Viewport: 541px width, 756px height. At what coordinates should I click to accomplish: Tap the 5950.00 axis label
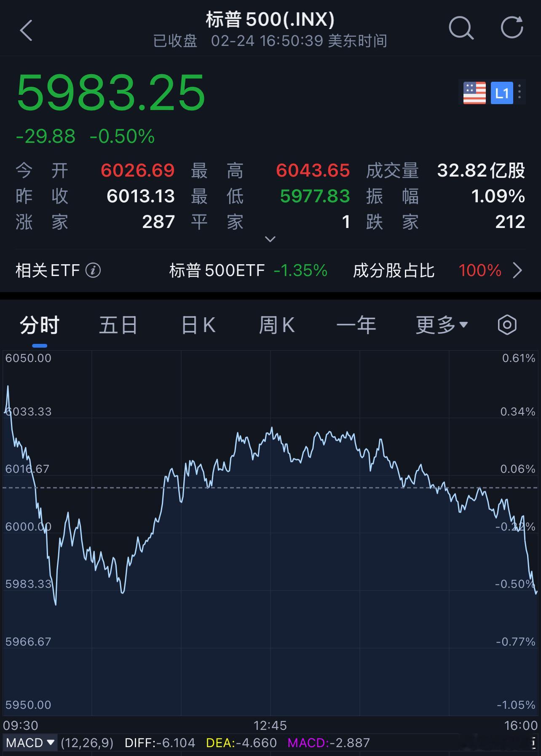coord(28,705)
